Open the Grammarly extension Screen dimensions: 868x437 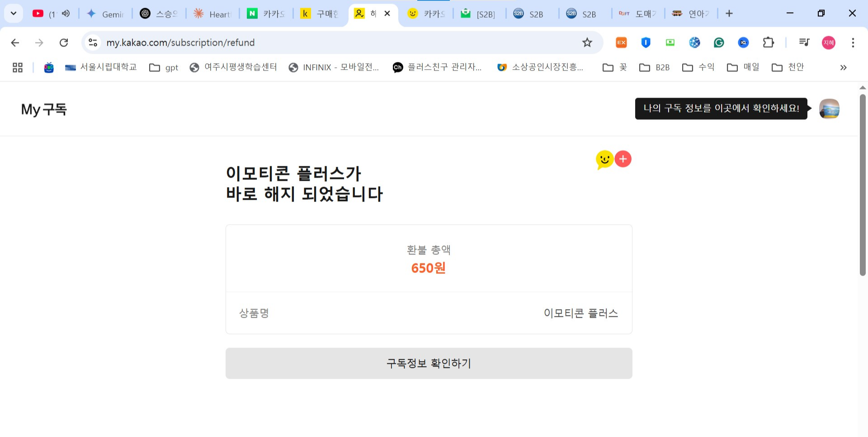719,42
